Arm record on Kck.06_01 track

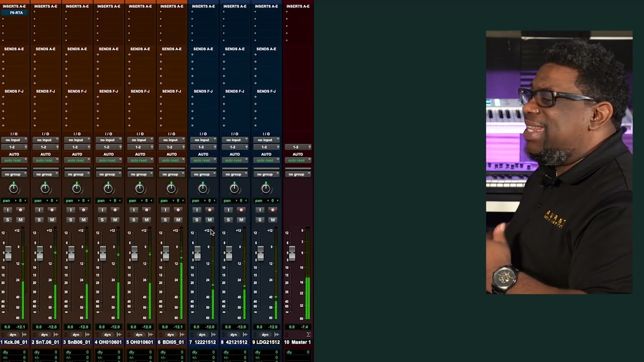[x=20, y=210]
